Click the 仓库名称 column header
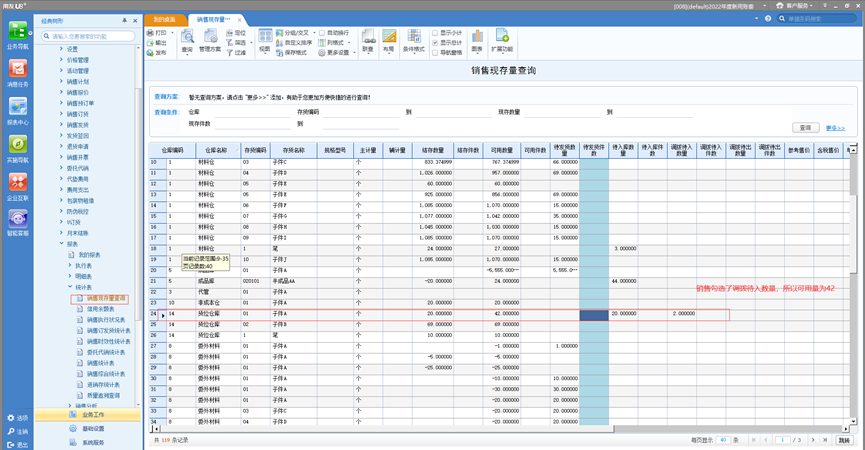 (x=216, y=150)
